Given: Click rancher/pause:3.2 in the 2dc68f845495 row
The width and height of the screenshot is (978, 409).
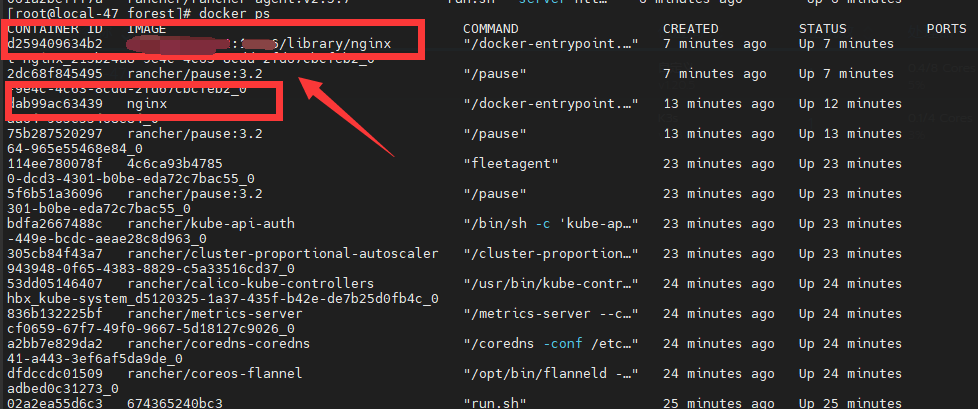Looking at the screenshot, I should coord(195,74).
